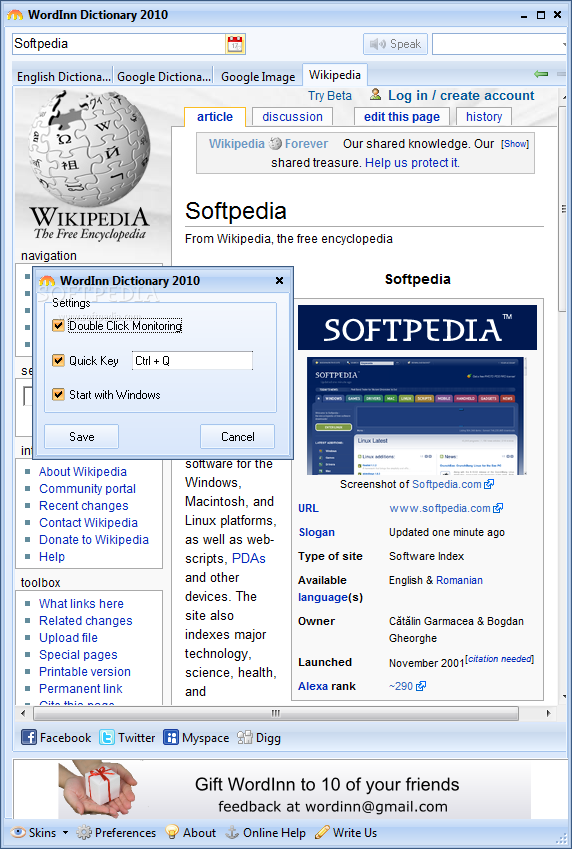Open Online Help anchor icon
The image size is (572, 849).
pos(232,832)
